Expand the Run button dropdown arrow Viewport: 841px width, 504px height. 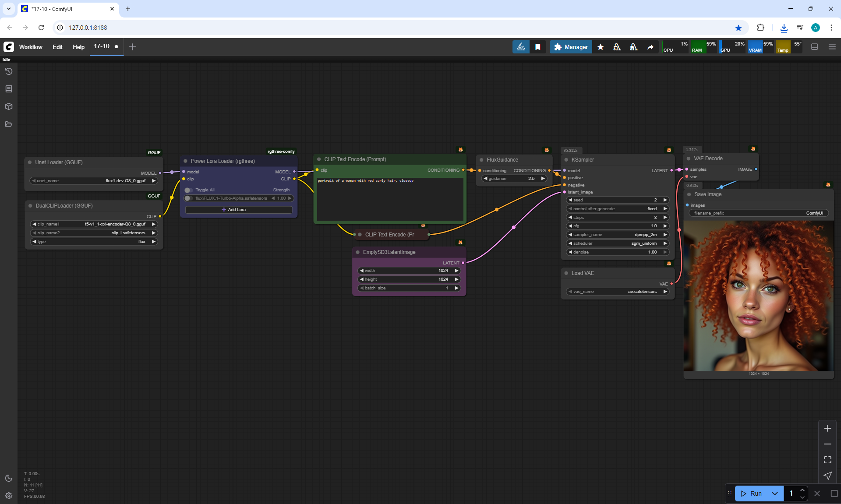pos(774,493)
